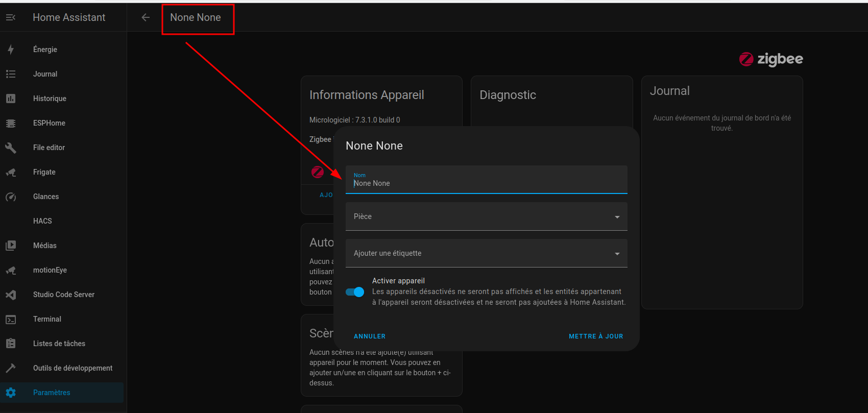Click the Outils de développement hammer icon
This screenshot has width=868, height=413.
(11, 368)
